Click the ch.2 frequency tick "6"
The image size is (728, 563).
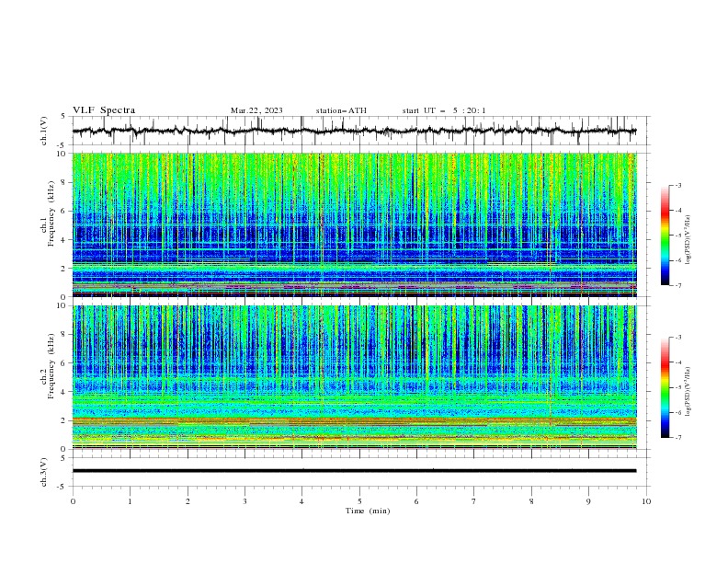point(64,363)
